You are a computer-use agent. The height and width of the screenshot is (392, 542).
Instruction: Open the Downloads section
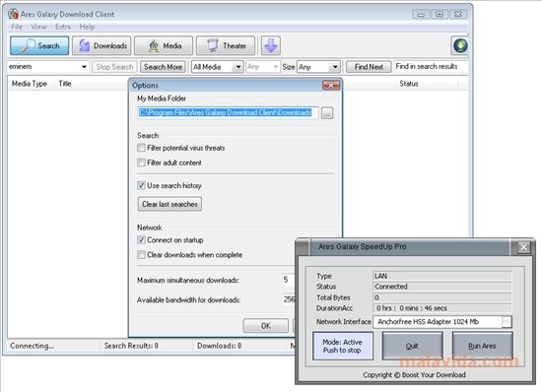pos(102,45)
